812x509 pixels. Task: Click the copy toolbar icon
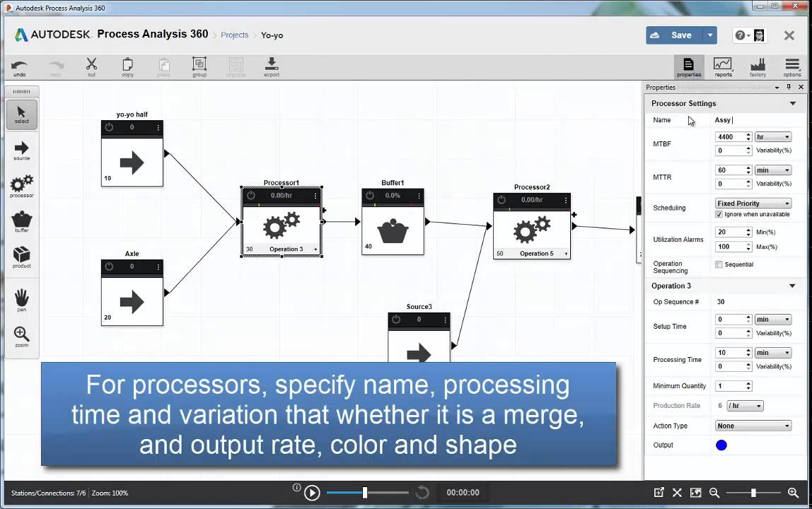127,67
